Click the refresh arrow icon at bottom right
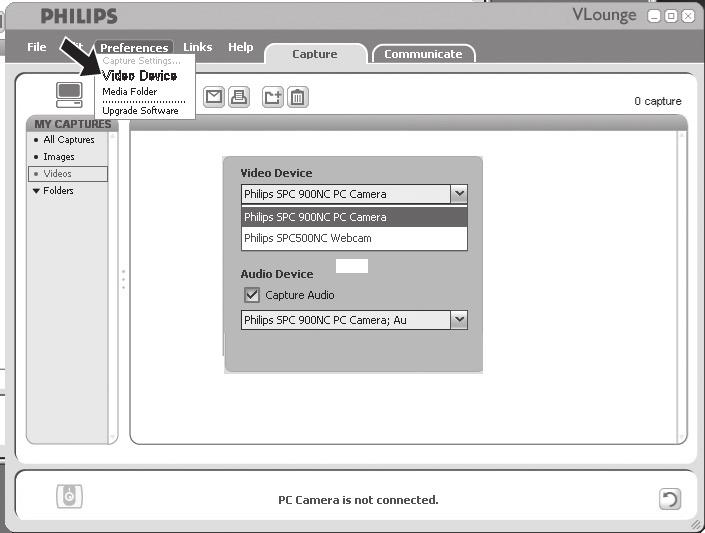The width and height of the screenshot is (705, 533). point(670,499)
